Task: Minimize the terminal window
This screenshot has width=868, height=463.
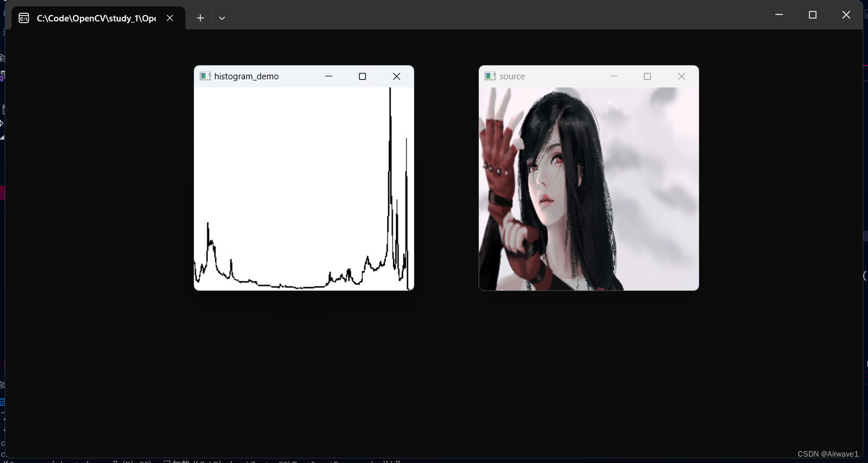Action: pos(779,15)
